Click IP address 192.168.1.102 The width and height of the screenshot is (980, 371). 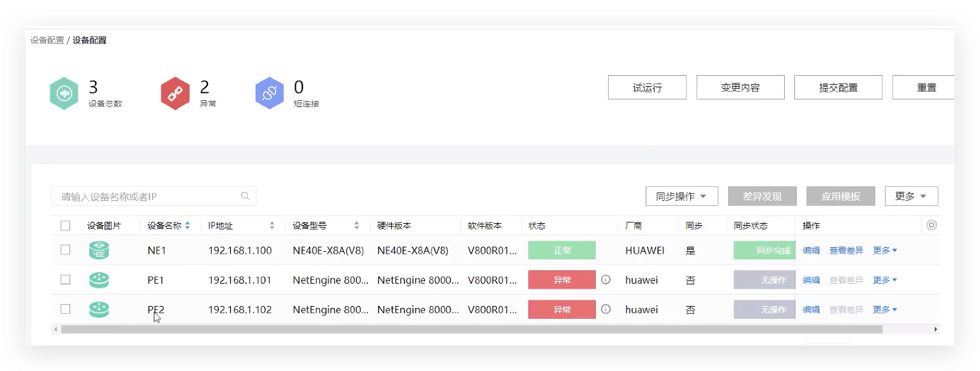coord(240,310)
